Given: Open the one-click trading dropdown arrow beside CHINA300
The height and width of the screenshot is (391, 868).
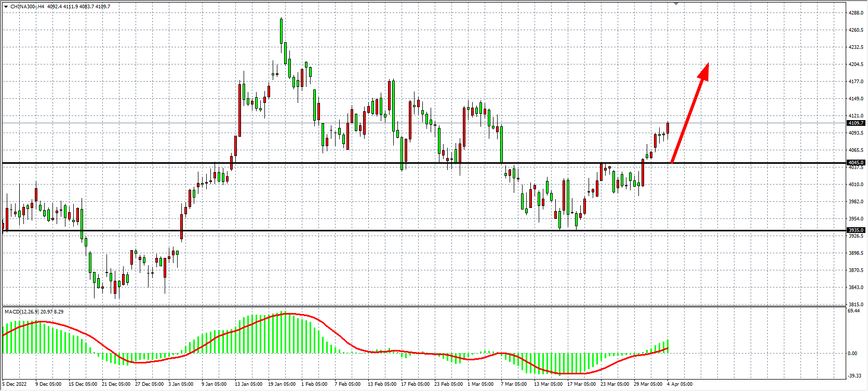Looking at the screenshot, I should (x=6, y=7).
